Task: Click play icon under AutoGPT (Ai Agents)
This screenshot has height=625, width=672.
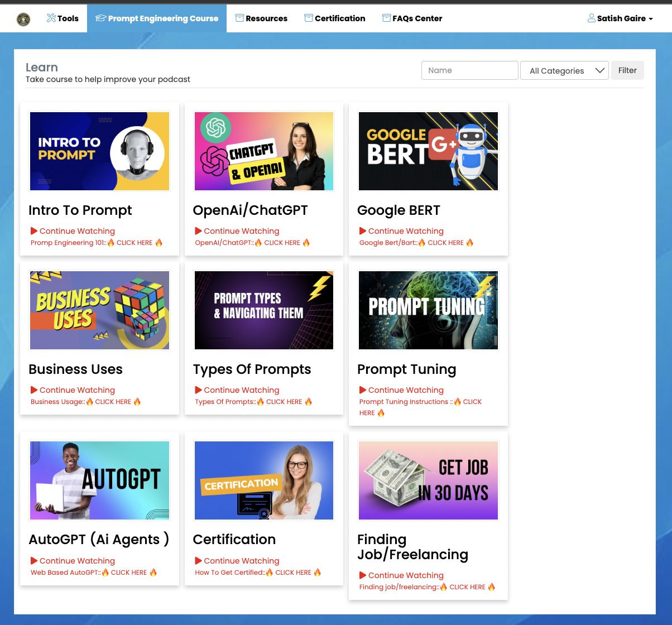Action: click(x=34, y=561)
